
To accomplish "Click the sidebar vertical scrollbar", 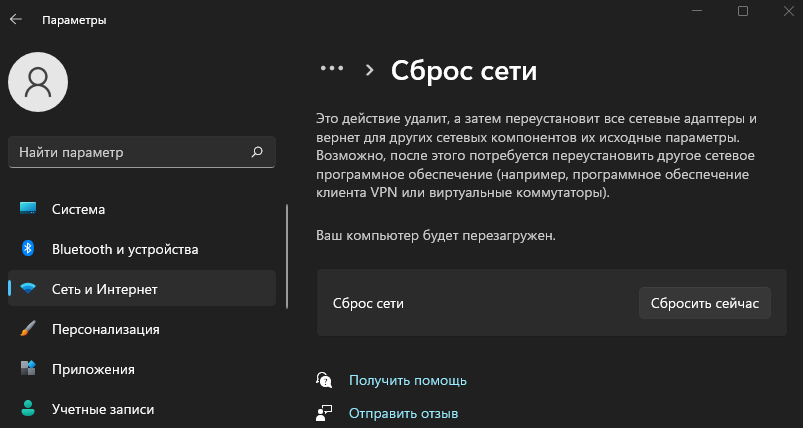I will click(287, 256).
